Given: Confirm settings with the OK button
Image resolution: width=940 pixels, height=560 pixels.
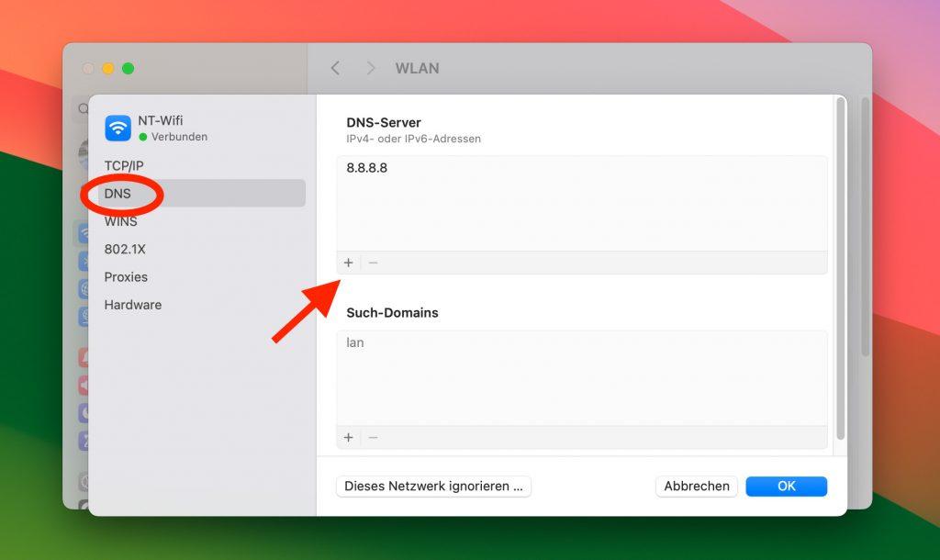Looking at the screenshot, I should 787,487.
